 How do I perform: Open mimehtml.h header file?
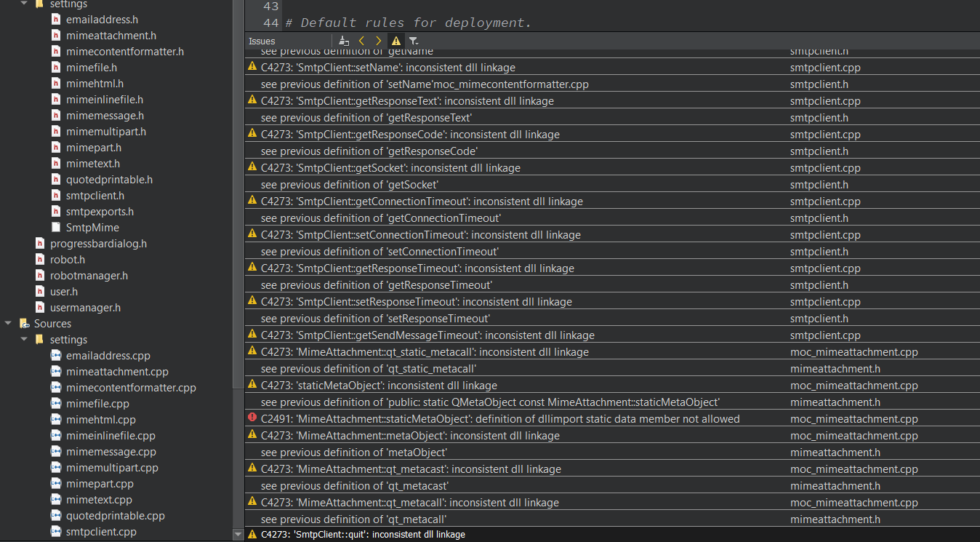(95, 84)
